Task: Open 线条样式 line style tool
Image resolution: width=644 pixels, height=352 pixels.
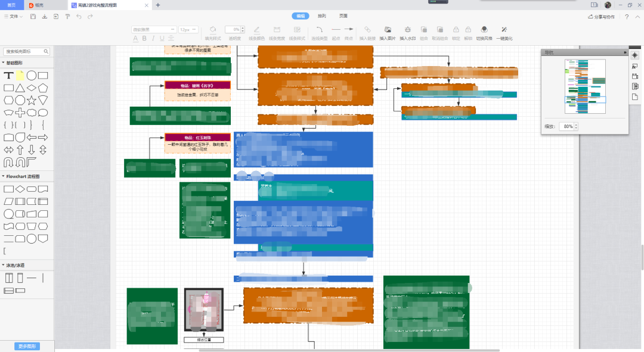Action: pos(297,33)
